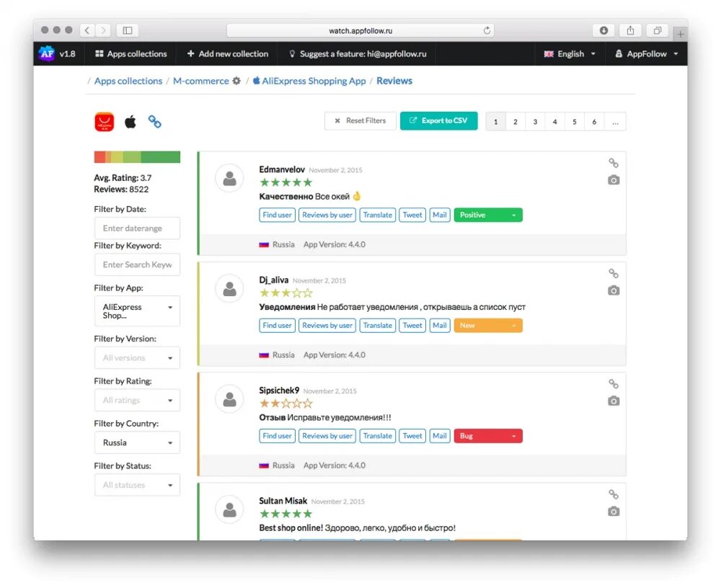This screenshot has width=721, height=588.
Task: Reload page in address bar
Action: tap(487, 30)
